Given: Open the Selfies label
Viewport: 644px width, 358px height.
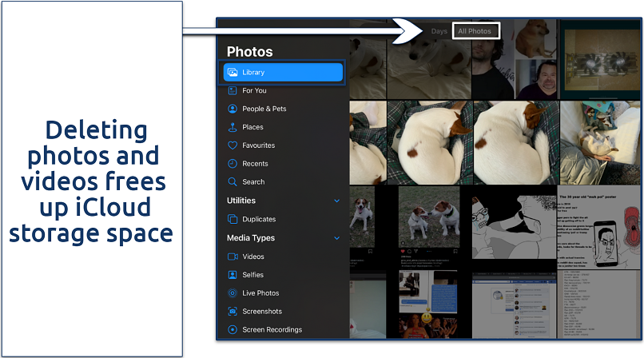Looking at the screenshot, I should [x=252, y=275].
